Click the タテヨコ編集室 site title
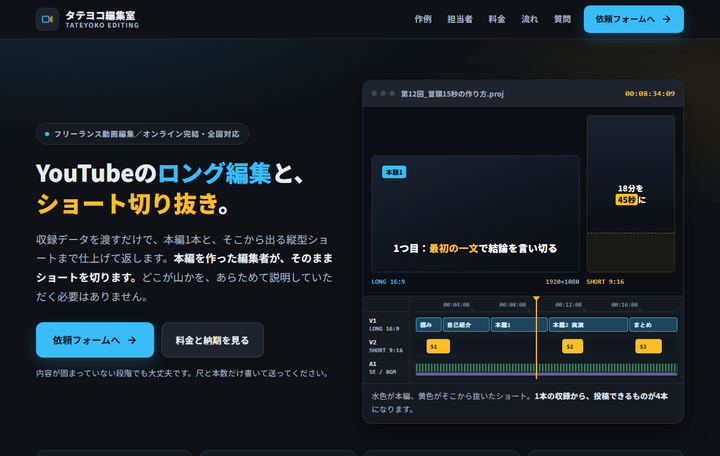Image resolution: width=720 pixels, height=456 pixels. (101, 15)
